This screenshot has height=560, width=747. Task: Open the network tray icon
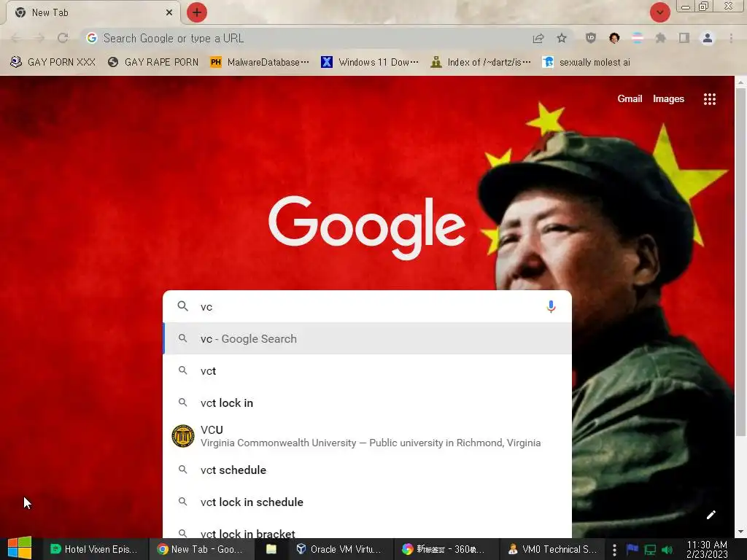pos(650,550)
